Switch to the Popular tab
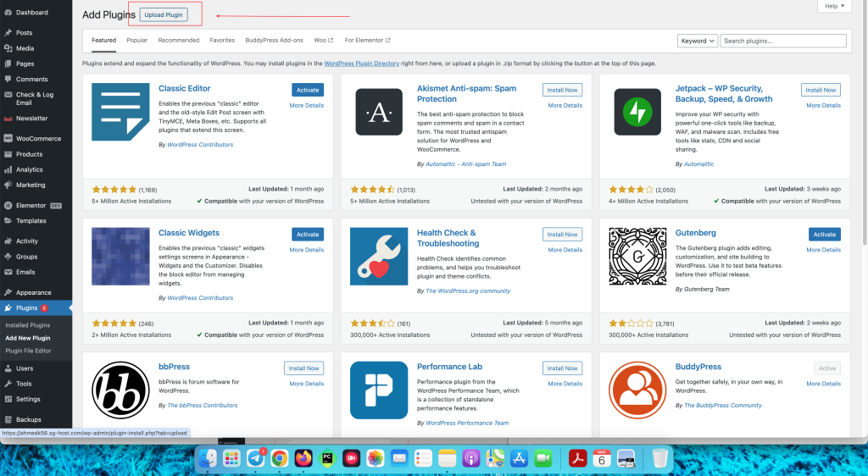This screenshot has height=476, width=868. pos(136,41)
